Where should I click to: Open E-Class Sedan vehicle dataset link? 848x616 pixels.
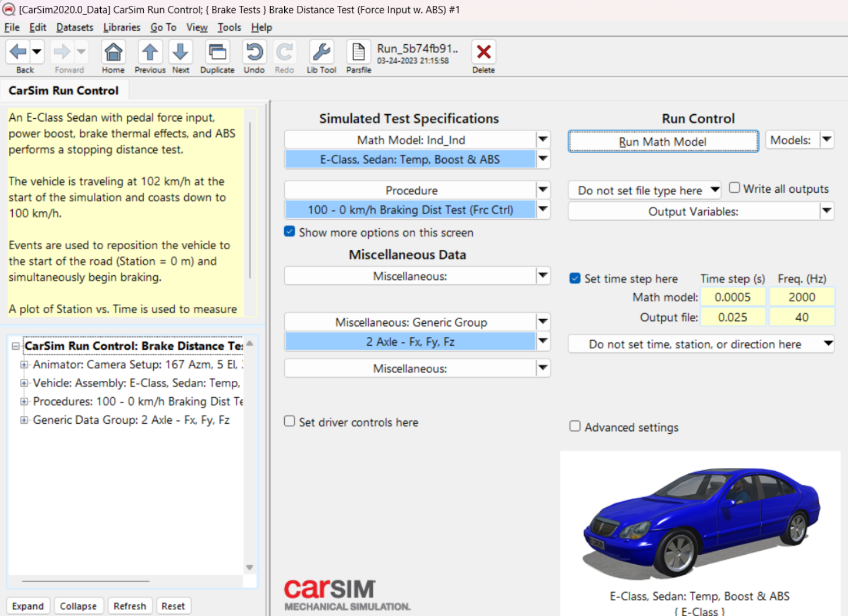(410, 160)
